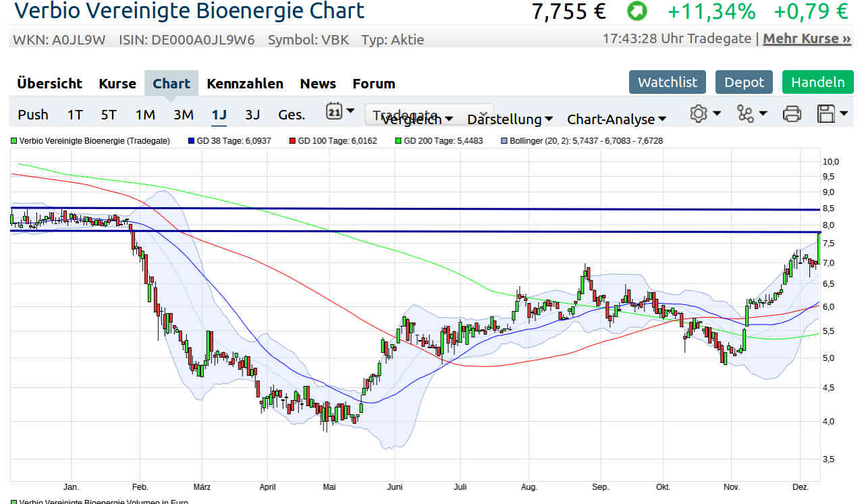Click the 'WKN: A0JL9W' text
The image size is (864, 504).
[59, 40]
